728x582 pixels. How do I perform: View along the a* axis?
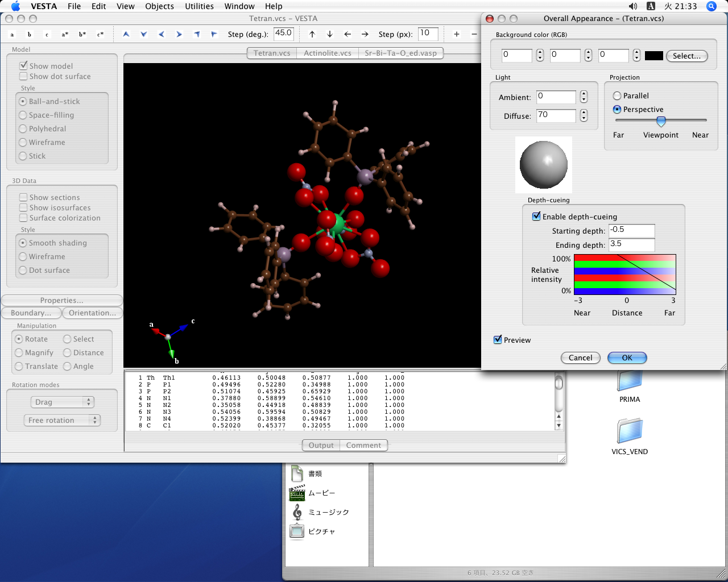tap(65, 35)
